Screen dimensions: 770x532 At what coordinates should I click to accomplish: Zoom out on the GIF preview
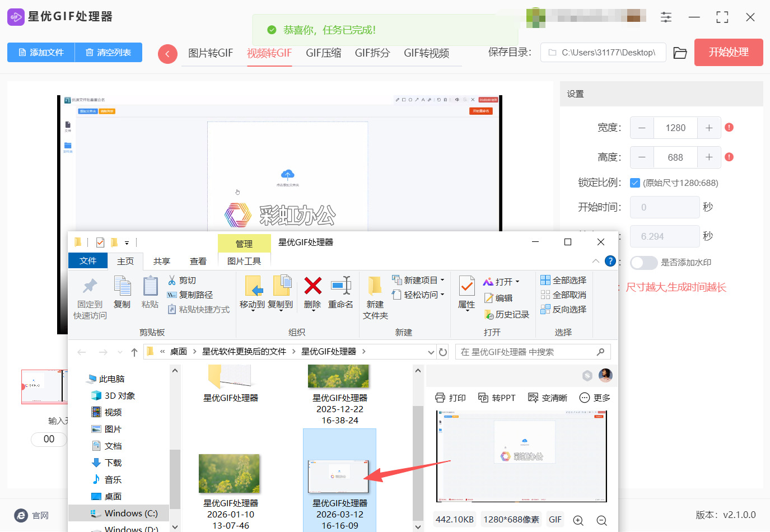[601, 520]
